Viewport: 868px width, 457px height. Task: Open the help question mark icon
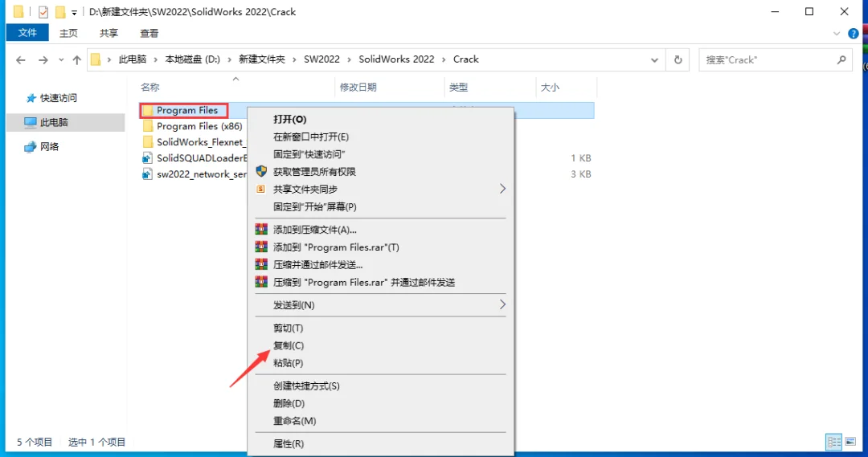tap(853, 34)
